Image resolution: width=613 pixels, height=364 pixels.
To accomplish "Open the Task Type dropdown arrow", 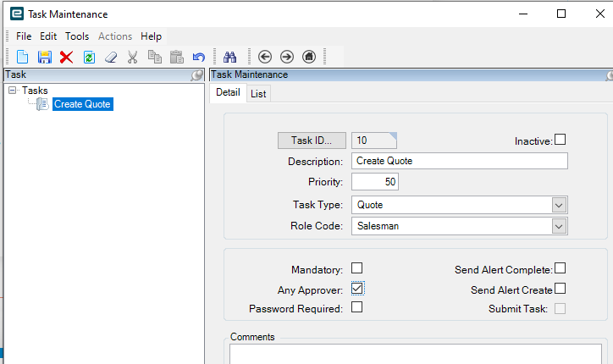I will pos(559,205).
